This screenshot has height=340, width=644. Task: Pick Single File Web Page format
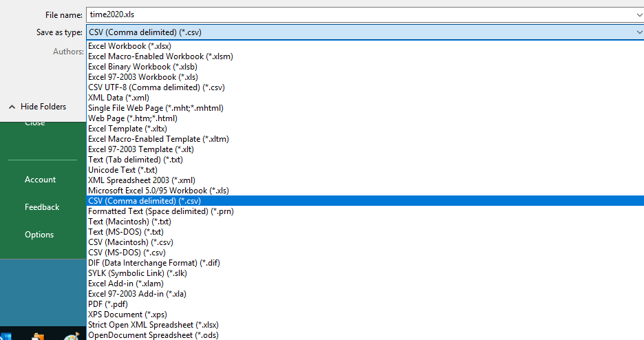pos(365,108)
